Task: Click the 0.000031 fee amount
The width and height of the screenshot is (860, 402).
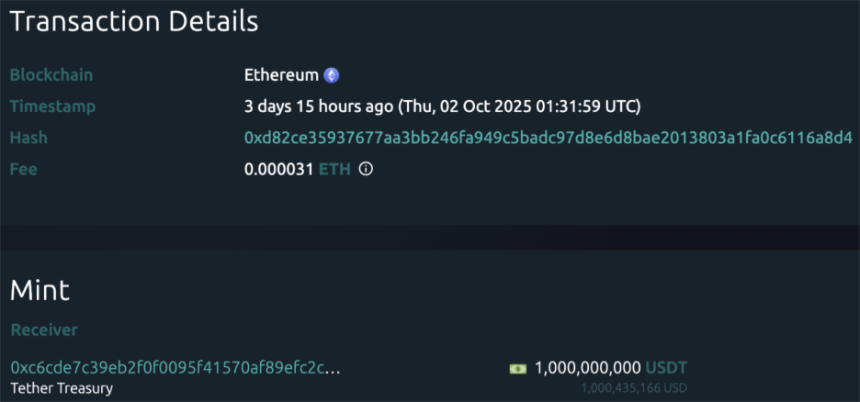Action: click(x=277, y=170)
